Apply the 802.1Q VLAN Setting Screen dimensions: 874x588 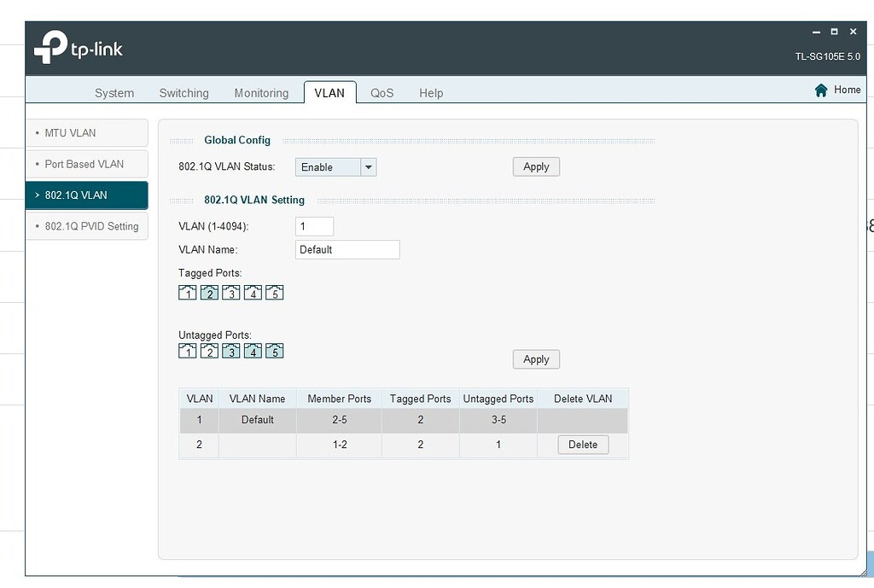[x=535, y=358]
